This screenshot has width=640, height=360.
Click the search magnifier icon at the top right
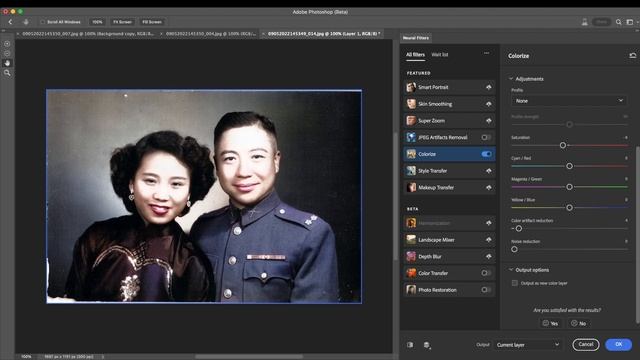pos(618,22)
